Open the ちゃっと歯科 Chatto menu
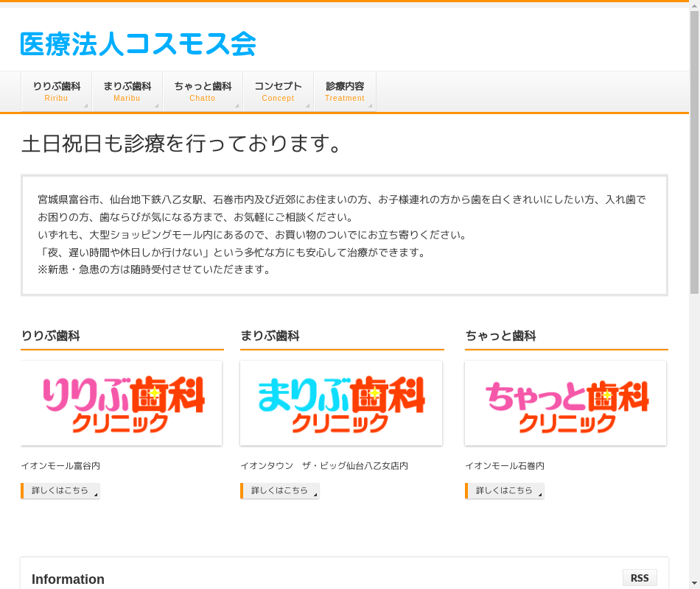Viewport: 700px width, 589px height. click(x=203, y=91)
